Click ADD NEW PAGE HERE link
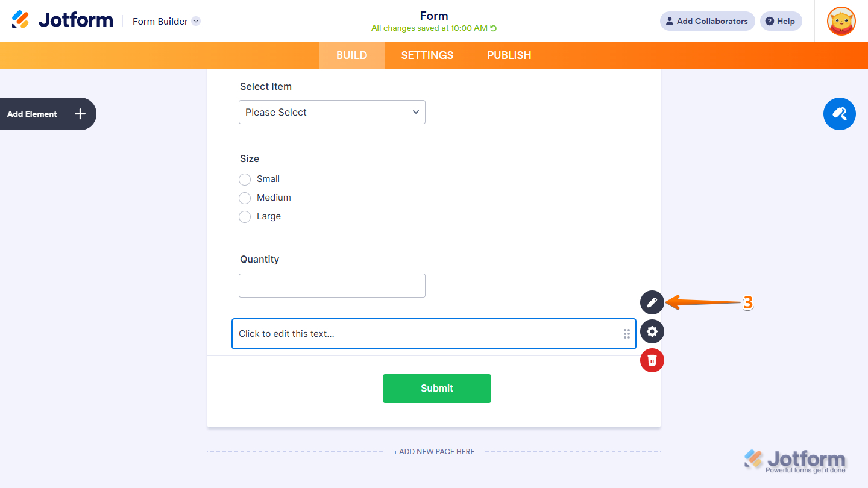This screenshot has width=868, height=488. (433, 451)
